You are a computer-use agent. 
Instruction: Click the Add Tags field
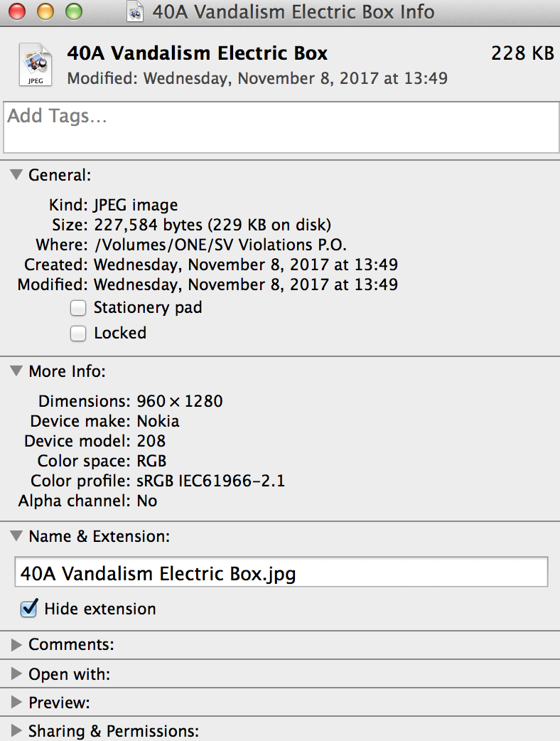281,127
